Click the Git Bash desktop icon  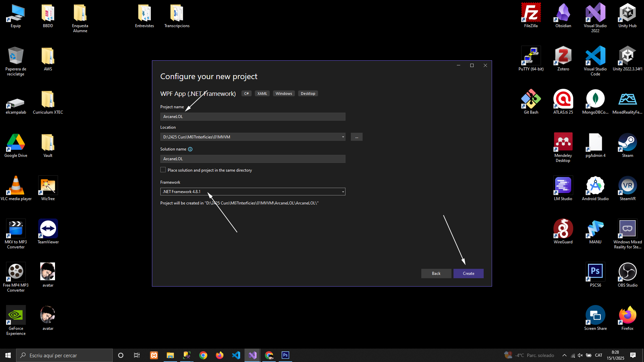531,102
